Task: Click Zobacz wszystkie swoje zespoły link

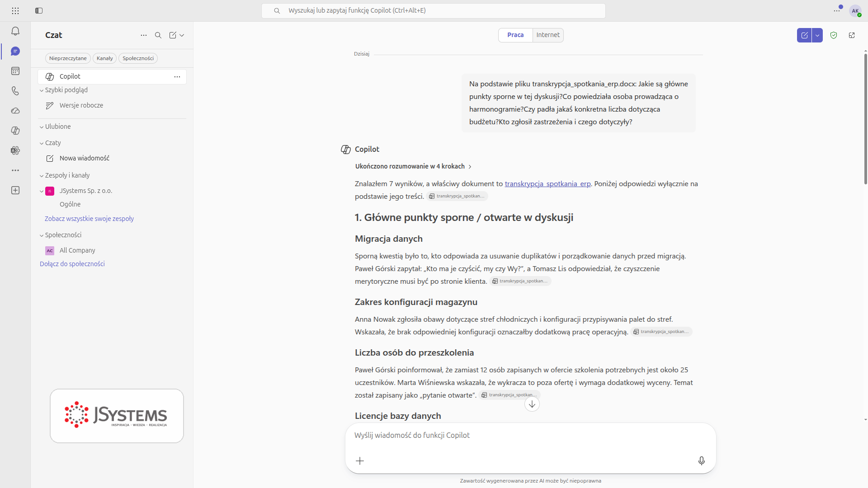Action: (x=89, y=219)
